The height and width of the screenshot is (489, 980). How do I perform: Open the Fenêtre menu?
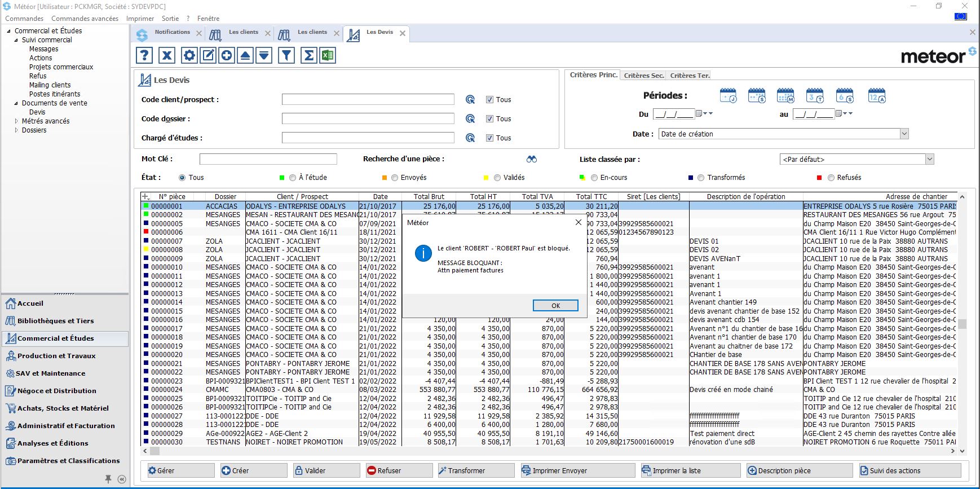click(x=208, y=19)
